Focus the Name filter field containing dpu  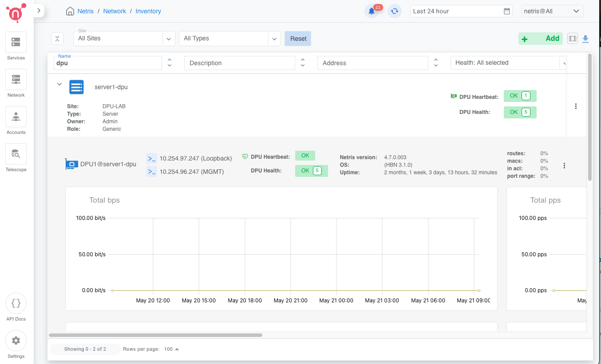point(108,63)
